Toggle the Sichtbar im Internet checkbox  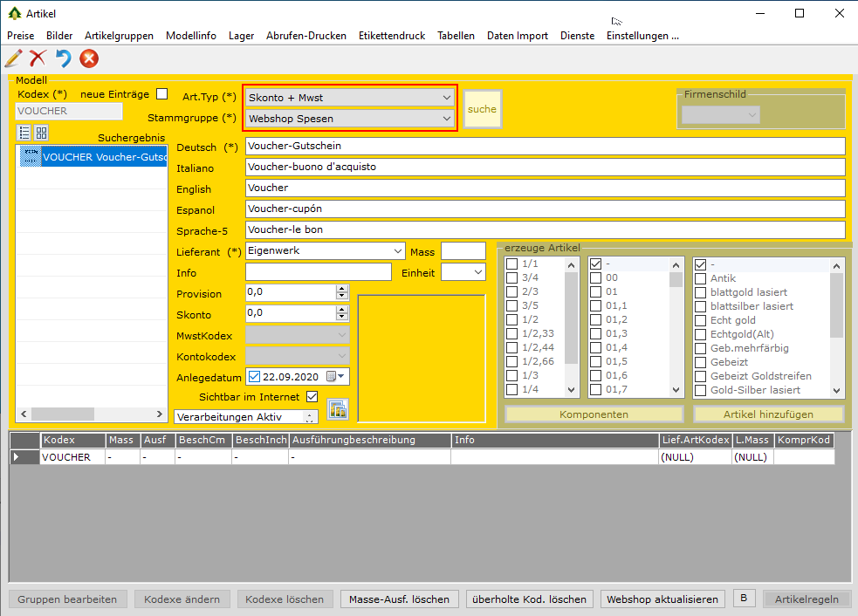point(312,397)
